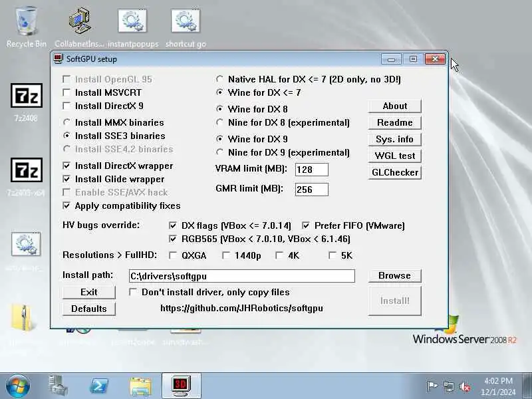Click the SoftGPU 3D taskbar icon
532x399 pixels.
click(x=182, y=386)
